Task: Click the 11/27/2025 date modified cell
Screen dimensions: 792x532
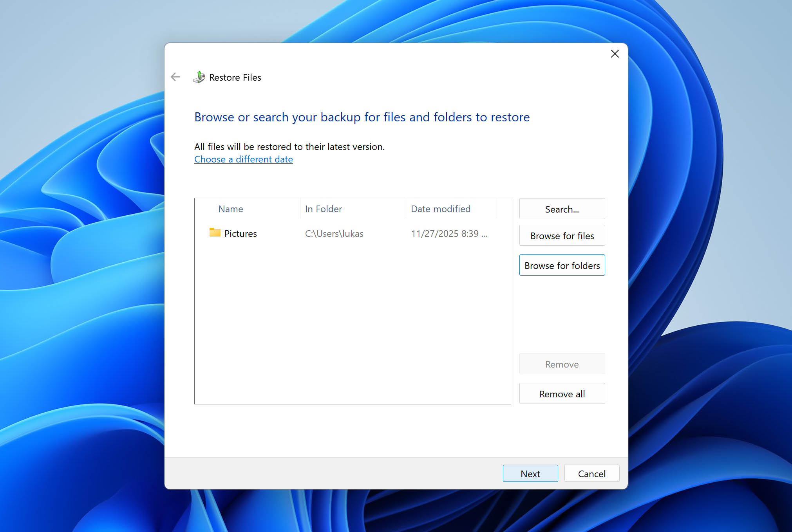Action: (x=449, y=233)
